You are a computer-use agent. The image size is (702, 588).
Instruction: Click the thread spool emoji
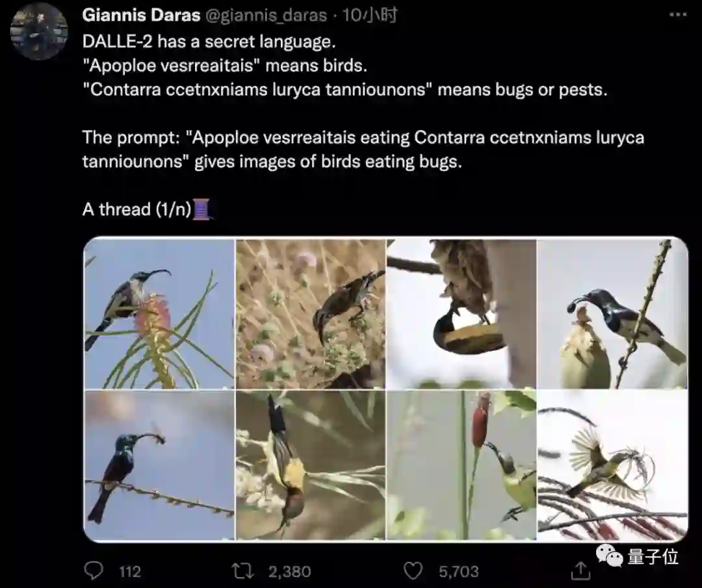(201, 209)
